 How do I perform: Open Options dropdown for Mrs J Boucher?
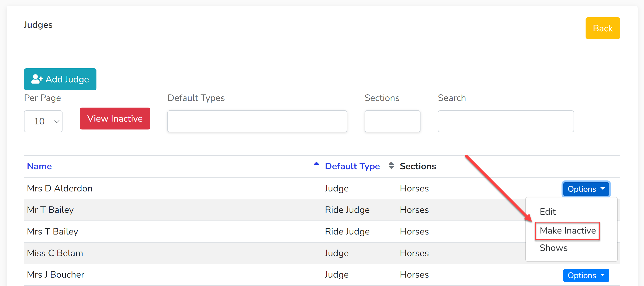586,275
